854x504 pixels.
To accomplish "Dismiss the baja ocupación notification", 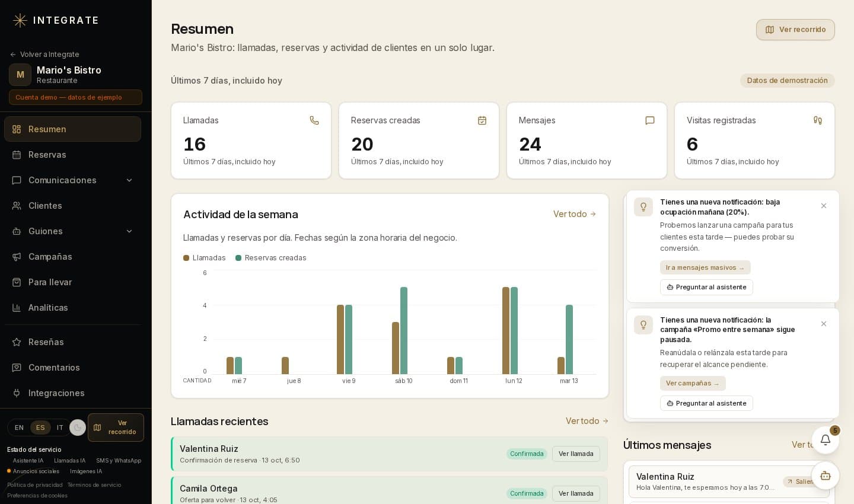I will (824, 206).
